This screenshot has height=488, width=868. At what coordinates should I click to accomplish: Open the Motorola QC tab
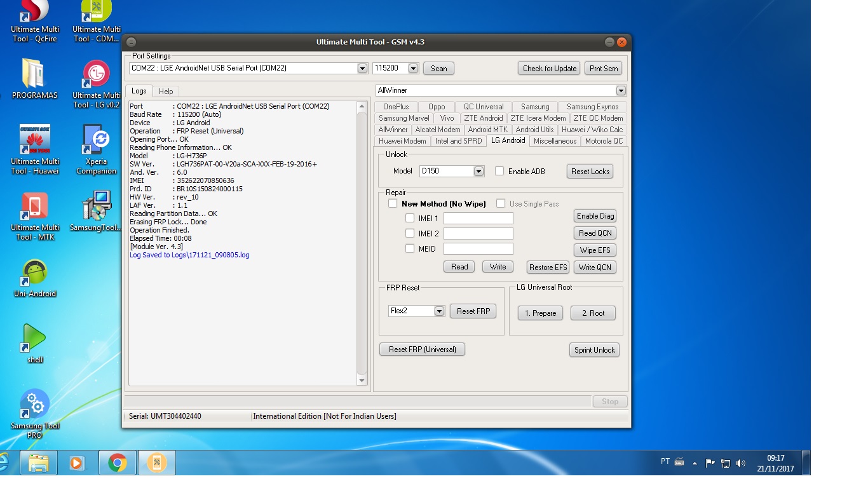click(x=604, y=141)
